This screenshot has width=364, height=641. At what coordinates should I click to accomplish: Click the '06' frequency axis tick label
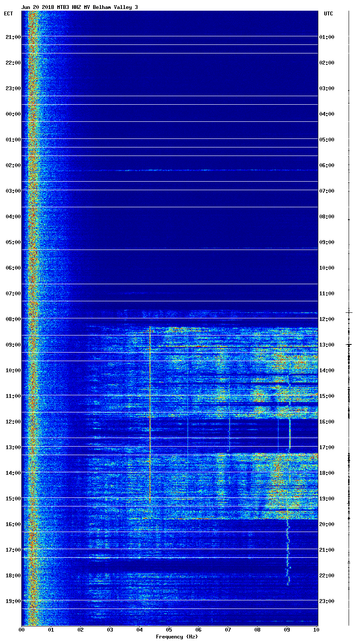(198, 630)
